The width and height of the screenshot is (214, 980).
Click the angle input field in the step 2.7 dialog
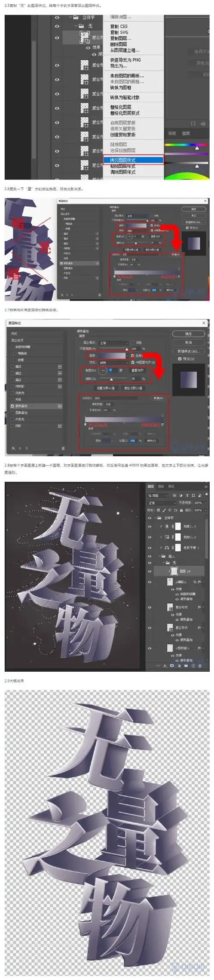pos(114,371)
